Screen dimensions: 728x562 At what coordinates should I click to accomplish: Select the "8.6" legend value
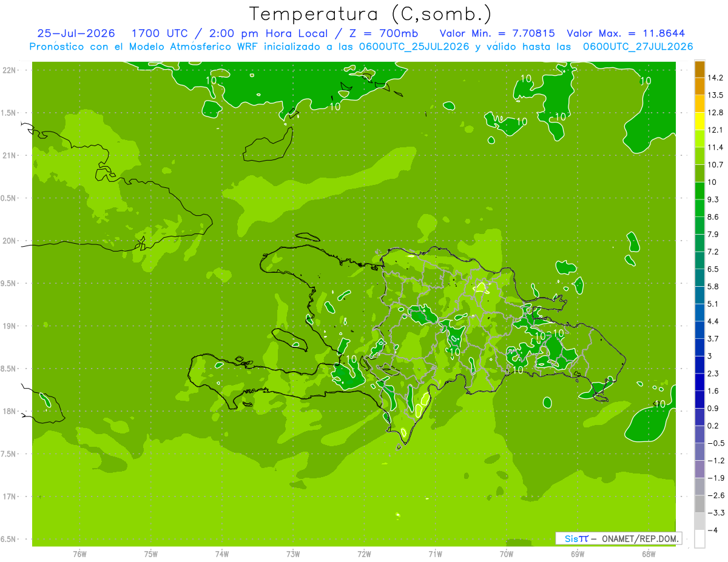[713, 217]
